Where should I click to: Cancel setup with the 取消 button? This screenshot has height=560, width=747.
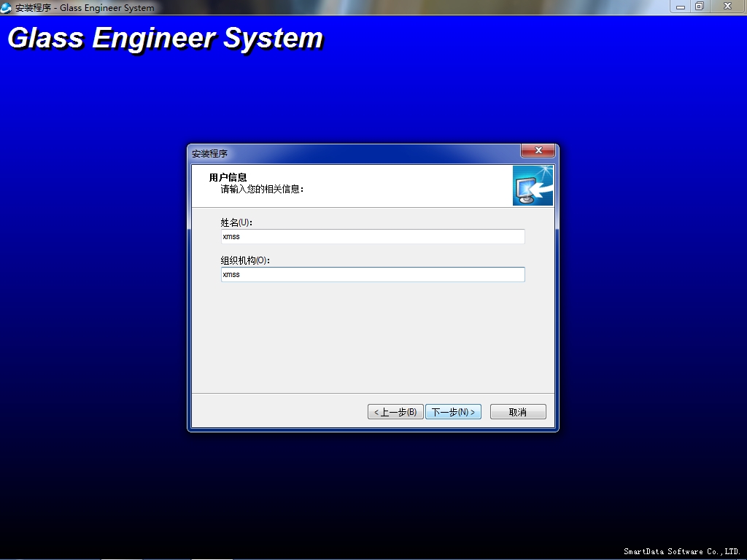pyautogui.click(x=518, y=412)
